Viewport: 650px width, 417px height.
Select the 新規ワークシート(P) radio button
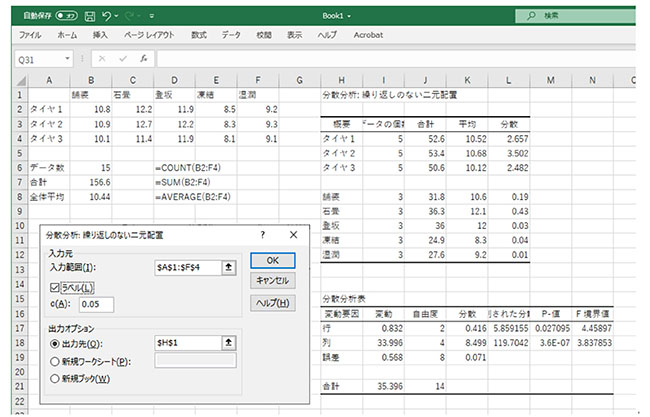[54, 361]
